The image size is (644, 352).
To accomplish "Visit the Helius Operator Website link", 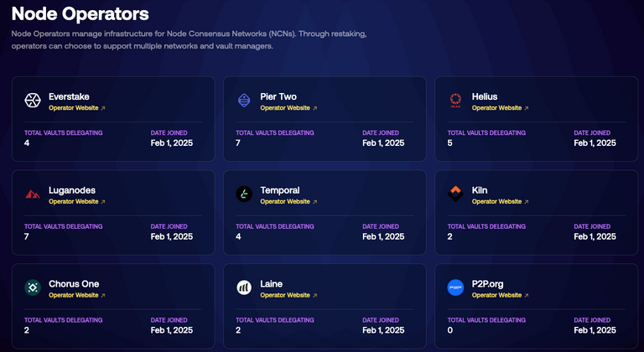I will coord(499,108).
